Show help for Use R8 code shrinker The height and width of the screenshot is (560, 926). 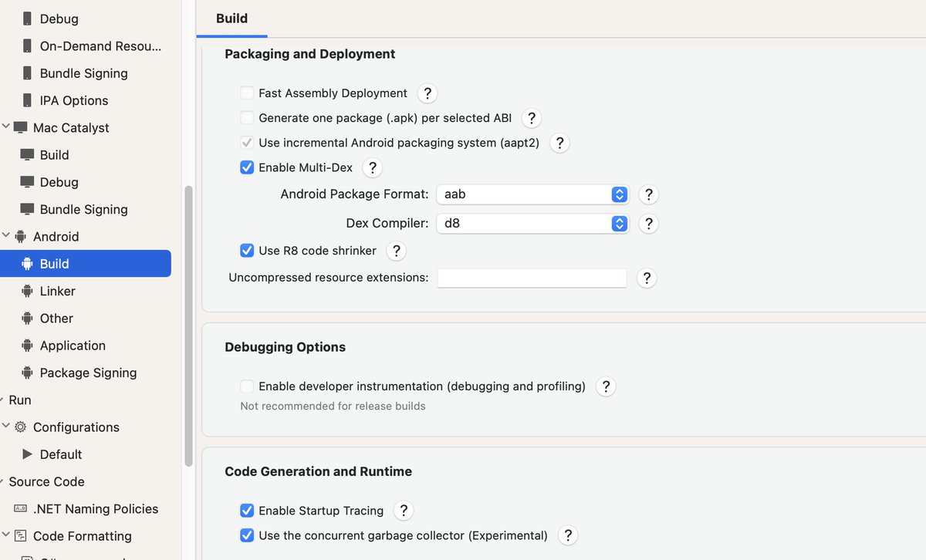(x=396, y=251)
